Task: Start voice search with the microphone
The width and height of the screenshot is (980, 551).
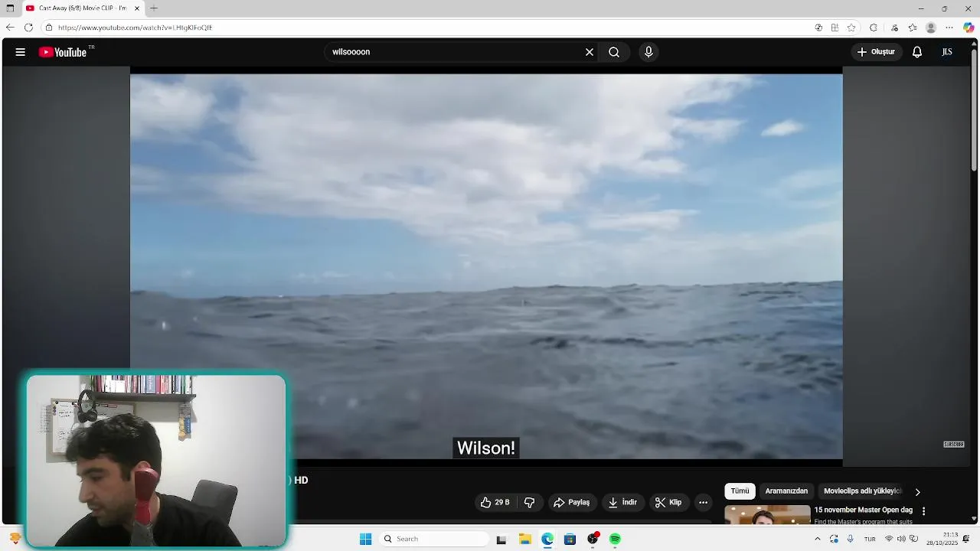Action: pyautogui.click(x=648, y=52)
